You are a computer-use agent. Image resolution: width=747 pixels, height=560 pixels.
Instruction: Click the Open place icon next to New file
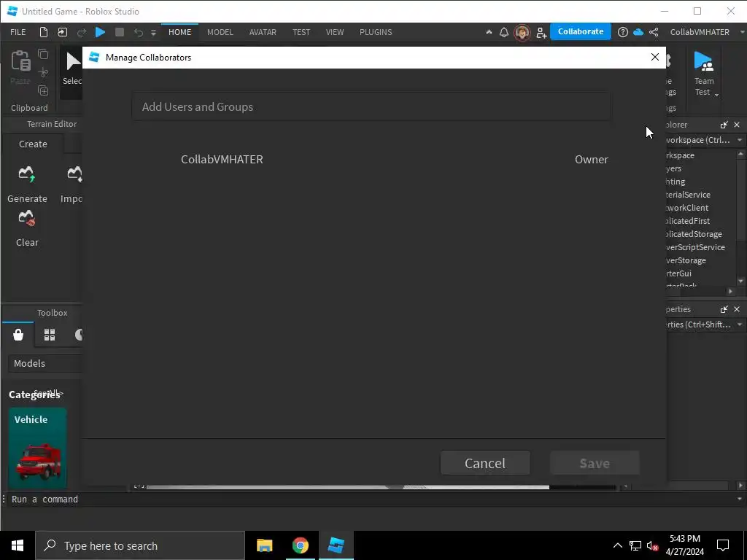click(63, 32)
